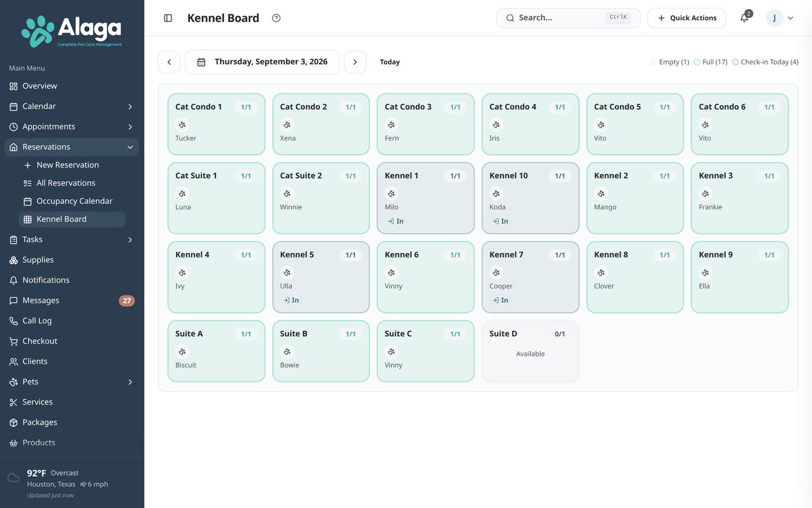The height and width of the screenshot is (508, 812).
Task: Click pet name Vinny in Kennel 6
Action: (394, 286)
